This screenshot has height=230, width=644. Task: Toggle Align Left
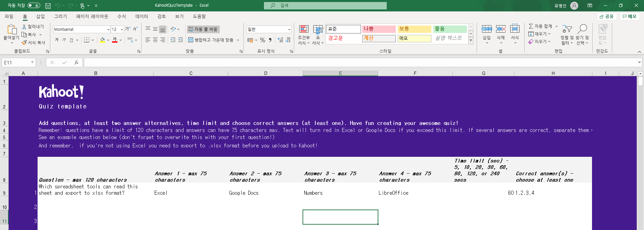coord(148,40)
